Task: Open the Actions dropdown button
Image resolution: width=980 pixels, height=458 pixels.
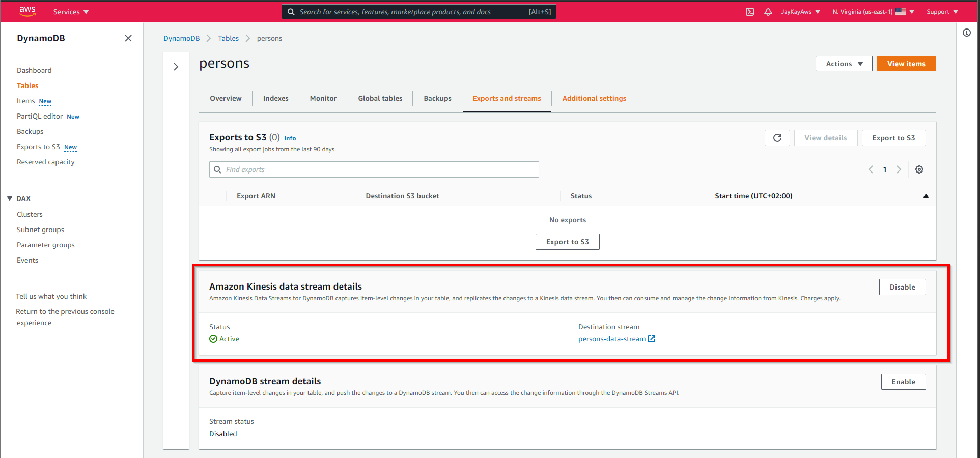Action: pyautogui.click(x=844, y=64)
